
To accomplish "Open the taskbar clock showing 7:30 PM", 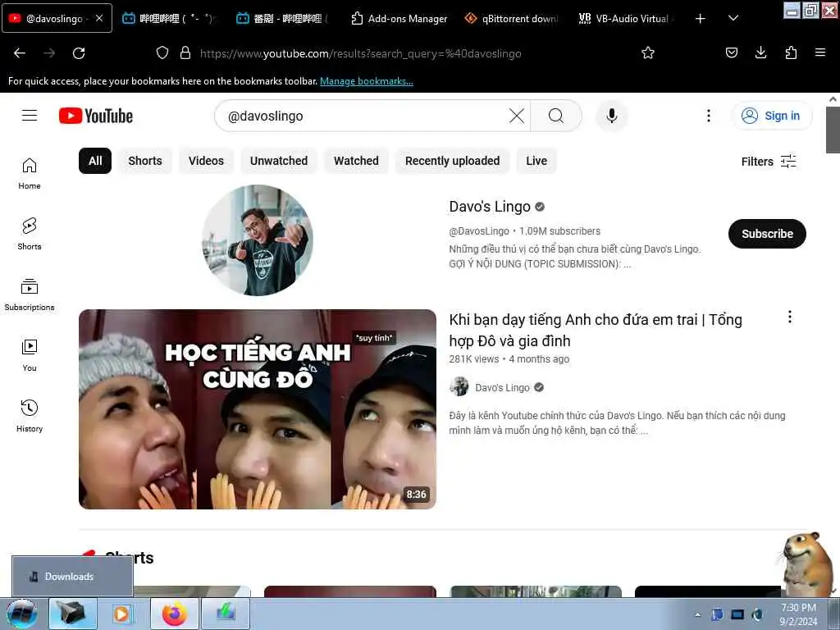I will pos(798,614).
